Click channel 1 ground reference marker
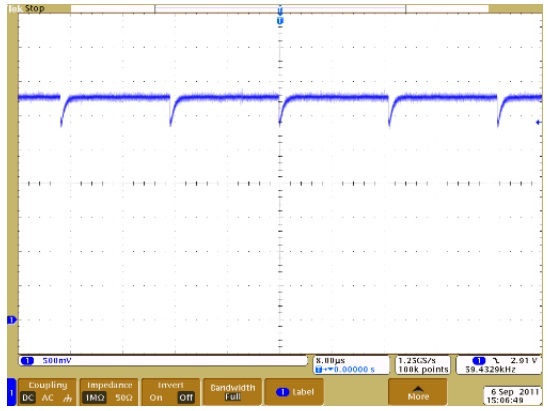Image resolution: width=548 pixels, height=411 pixels. coord(12,319)
